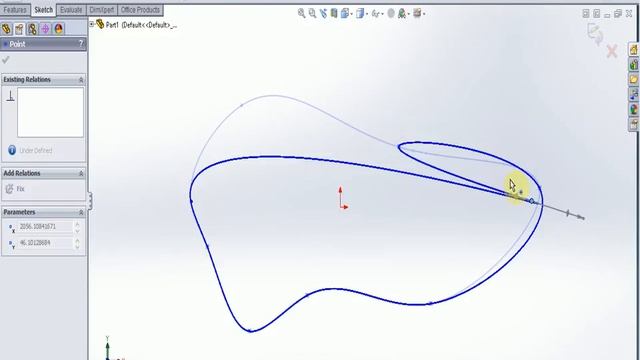
Task: Open File Explorer task pane tab
Action: [x=634, y=79]
